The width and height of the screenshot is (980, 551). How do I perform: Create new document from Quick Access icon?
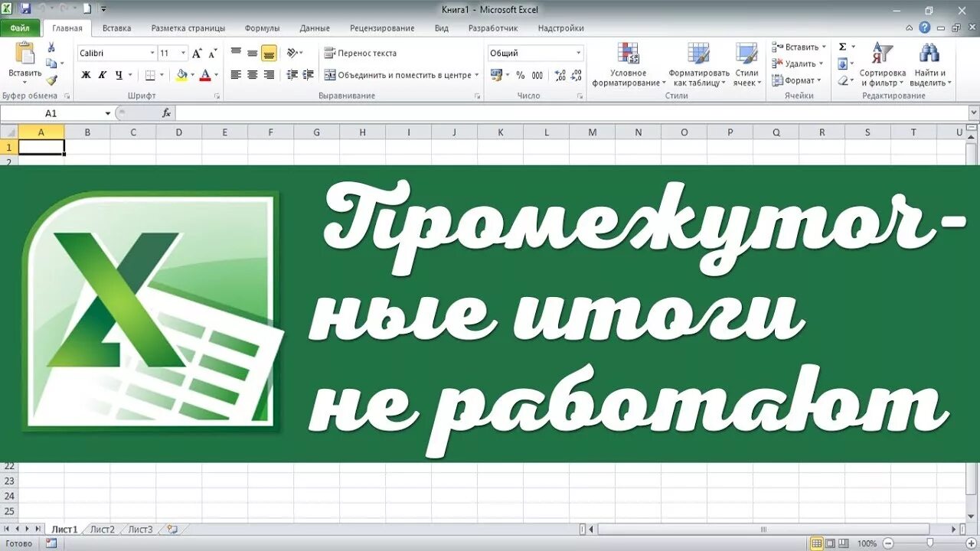point(87,9)
